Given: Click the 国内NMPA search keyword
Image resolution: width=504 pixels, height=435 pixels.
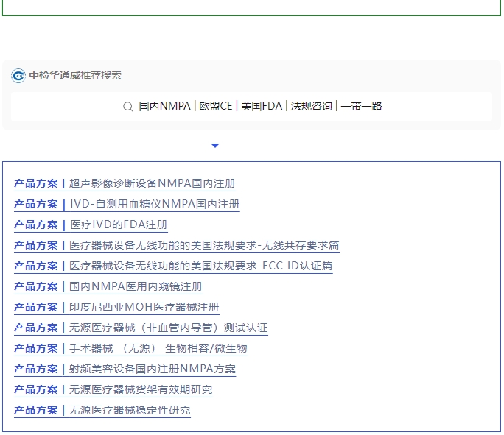Looking at the screenshot, I should tap(165, 107).
